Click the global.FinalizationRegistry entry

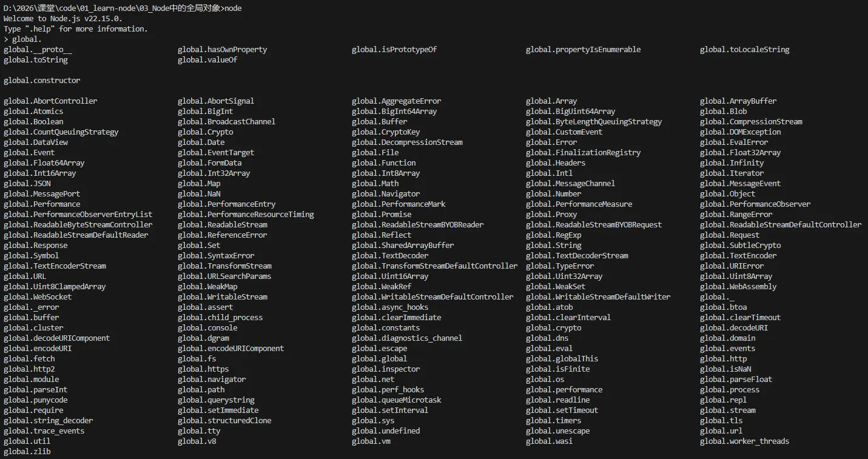pos(583,153)
